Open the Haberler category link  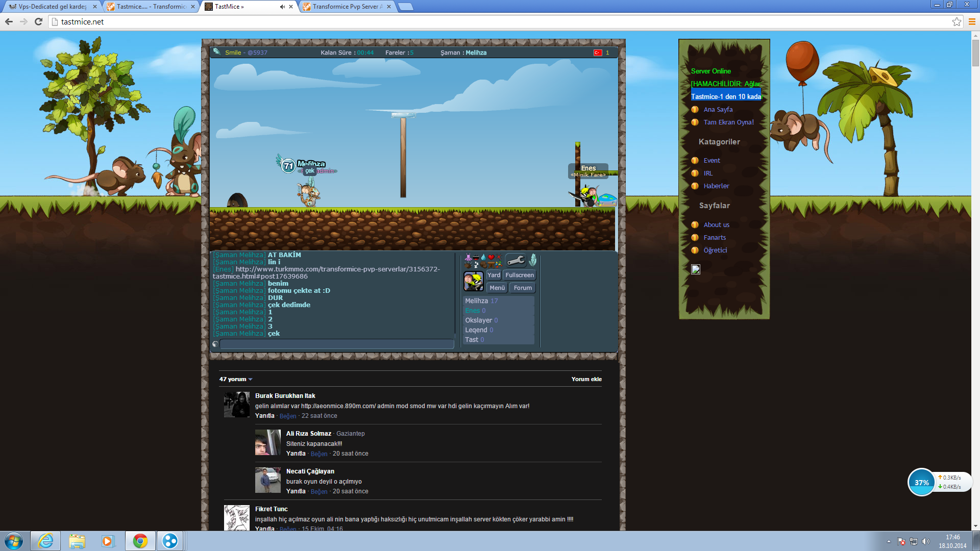tap(716, 186)
